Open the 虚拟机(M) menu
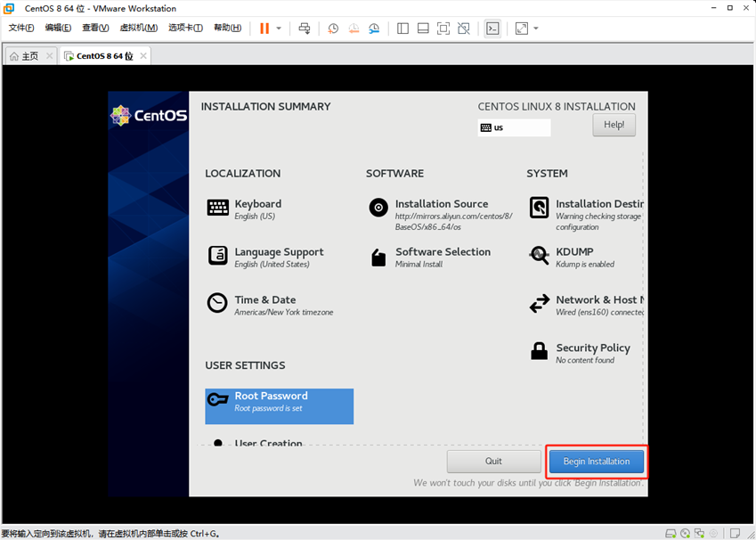The width and height of the screenshot is (756, 540). [x=138, y=28]
